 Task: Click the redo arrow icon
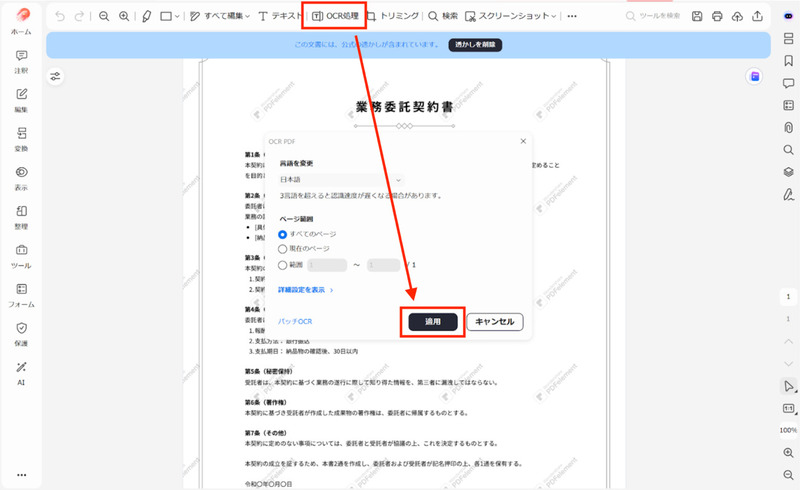79,16
